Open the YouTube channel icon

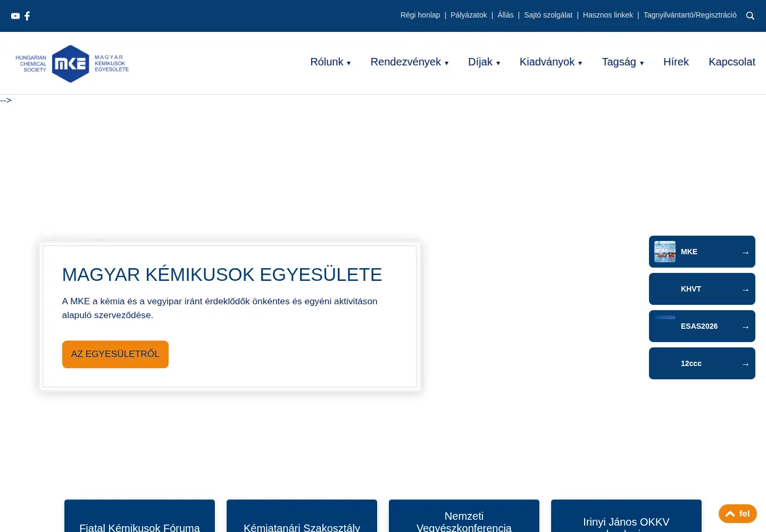(15, 16)
